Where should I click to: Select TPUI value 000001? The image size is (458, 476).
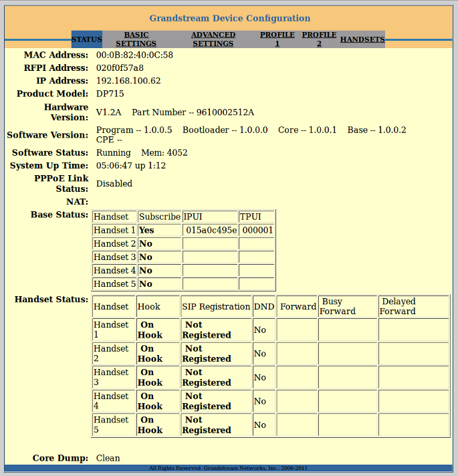257,230
